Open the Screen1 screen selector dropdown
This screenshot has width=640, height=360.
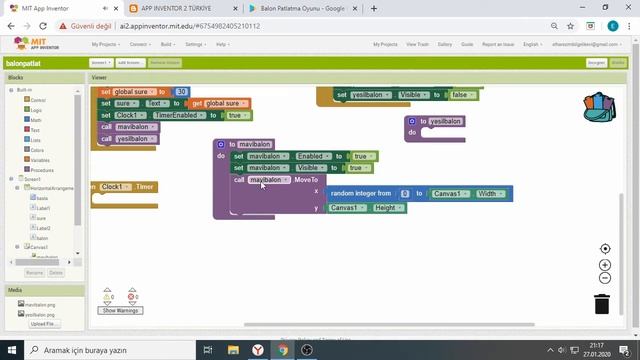(x=101, y=62)
